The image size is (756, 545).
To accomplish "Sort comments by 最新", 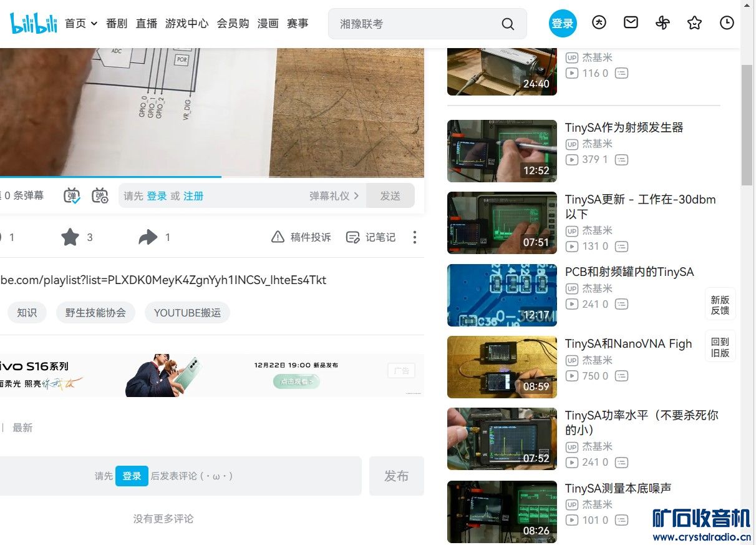I will pos(22,428).
